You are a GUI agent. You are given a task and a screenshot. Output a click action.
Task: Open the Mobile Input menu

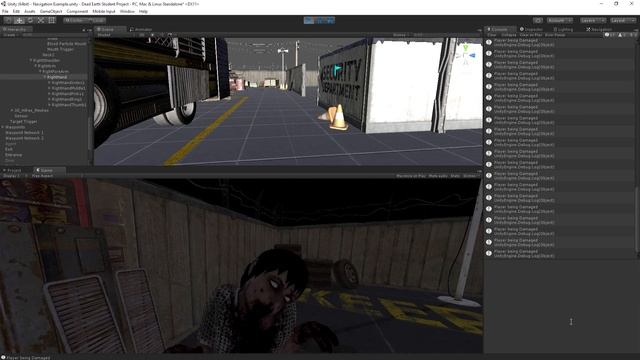click(x=104, y=11)
